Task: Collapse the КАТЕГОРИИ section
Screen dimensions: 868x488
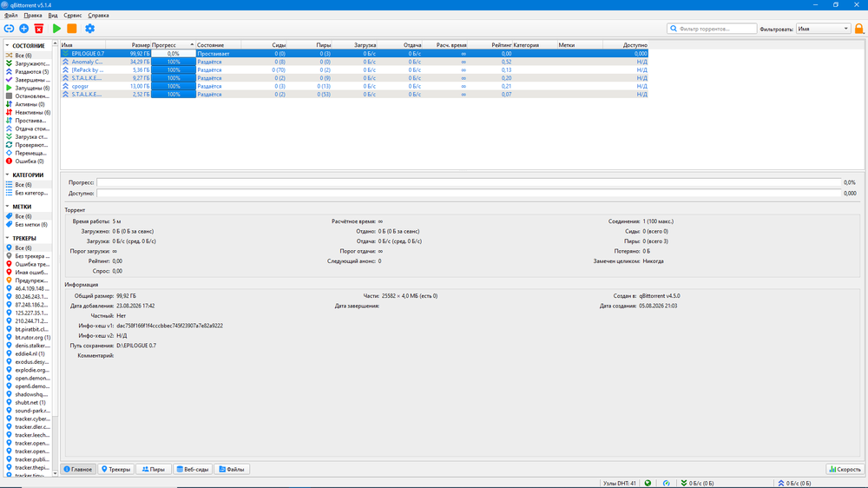Action: click(7, 175)
